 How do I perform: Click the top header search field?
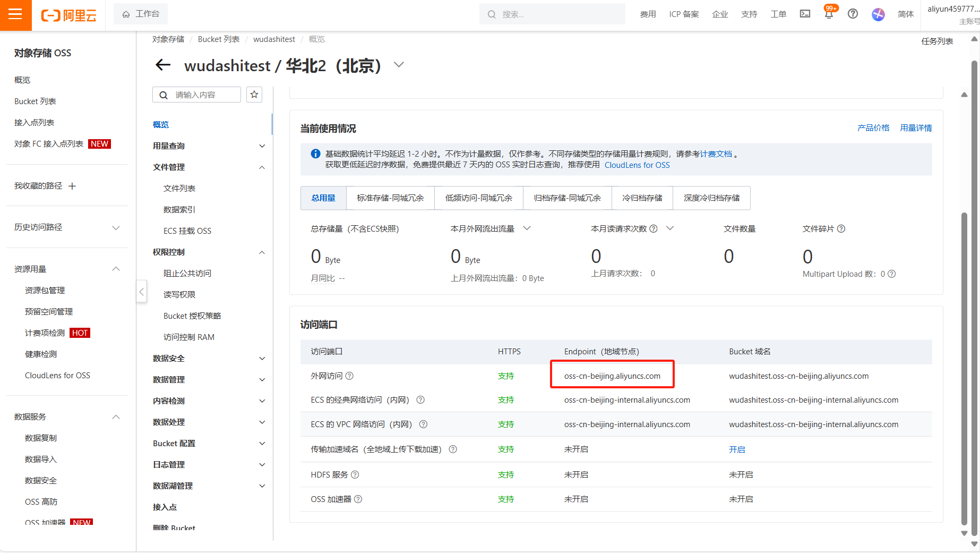pyautogui.click(x=552, y=14)
